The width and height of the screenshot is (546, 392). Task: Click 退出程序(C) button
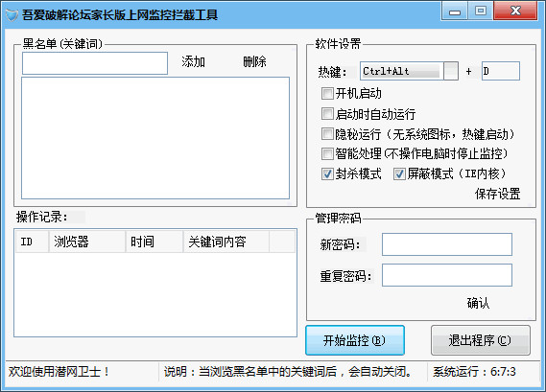(x=481, y=340)
